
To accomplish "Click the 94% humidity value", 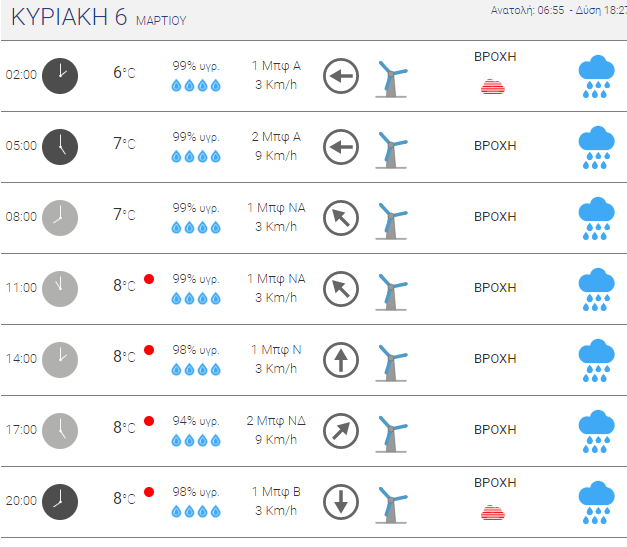I will point(196,421).
